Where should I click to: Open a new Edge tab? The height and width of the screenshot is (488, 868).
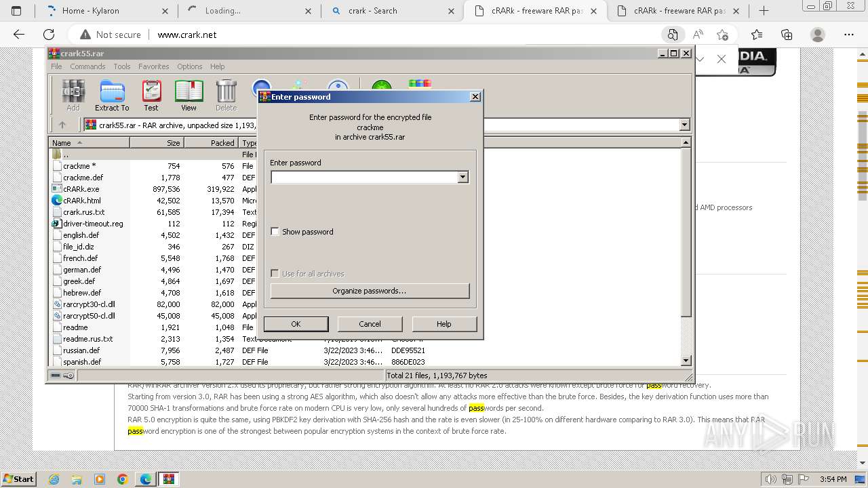(764, 11)
